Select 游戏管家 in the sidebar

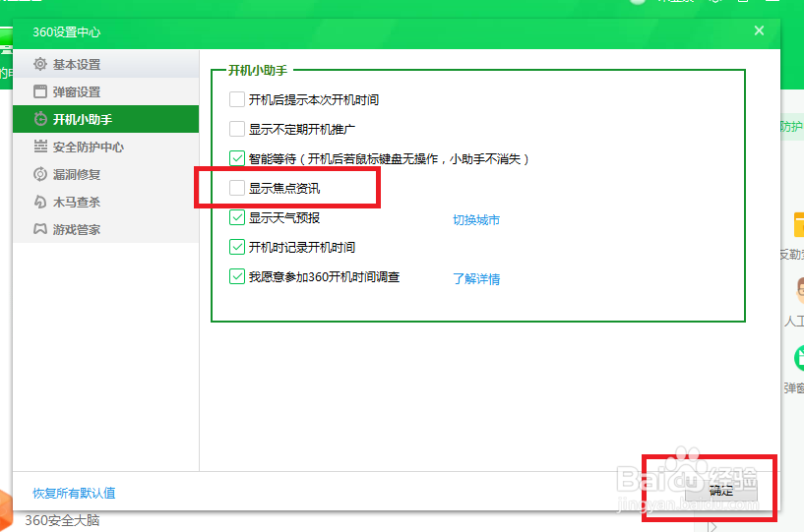pos(105,229)
